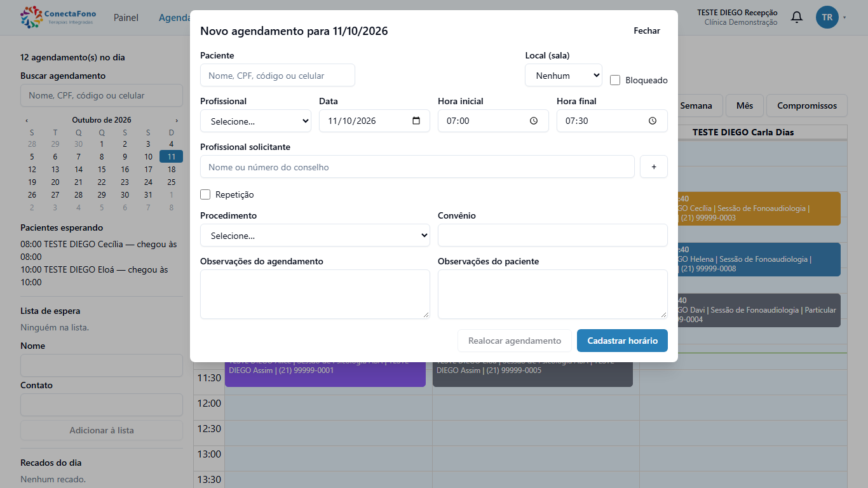Screen dimensions: 868x488
Task: Click the Hora inicial field showing 07:00
Action: pyautogui.click(x=493, y=121)
